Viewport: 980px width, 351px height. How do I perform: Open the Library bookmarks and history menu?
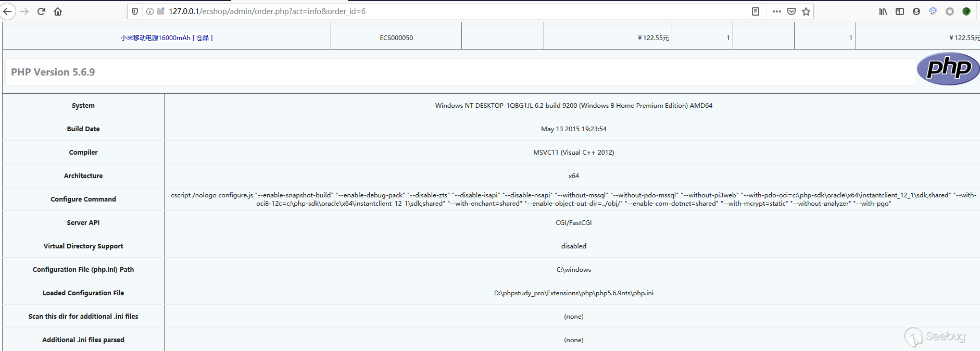coord(883,11)
